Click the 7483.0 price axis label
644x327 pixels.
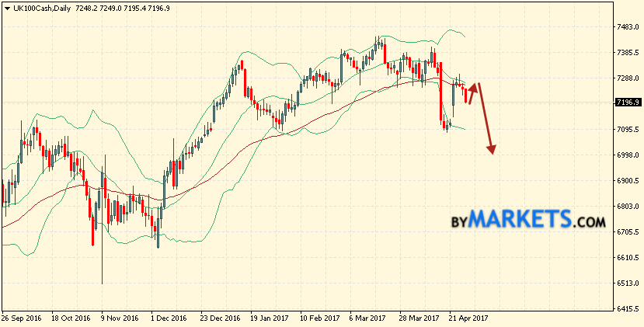pyautogui.click(x=626, y=27)
